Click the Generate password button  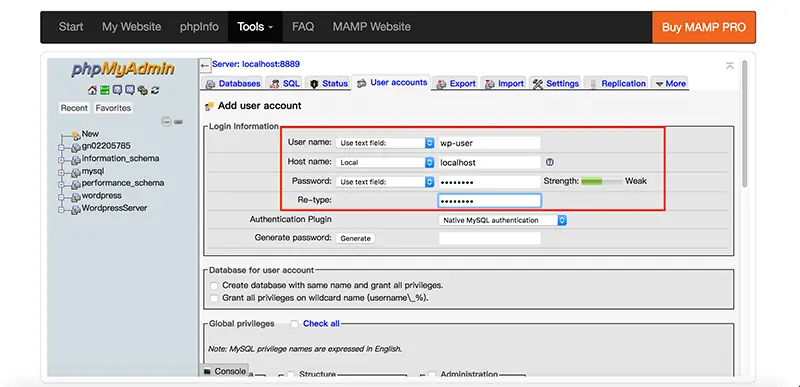tap(355, 238)
